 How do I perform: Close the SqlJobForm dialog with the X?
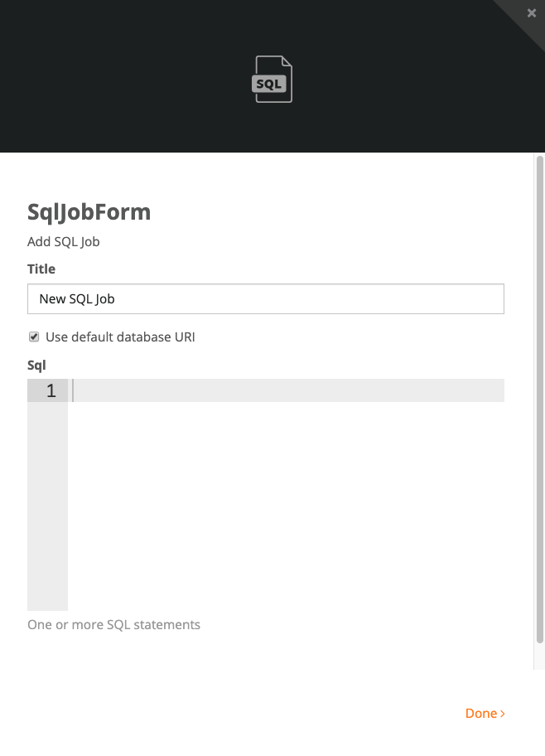[x=531, y=13]
